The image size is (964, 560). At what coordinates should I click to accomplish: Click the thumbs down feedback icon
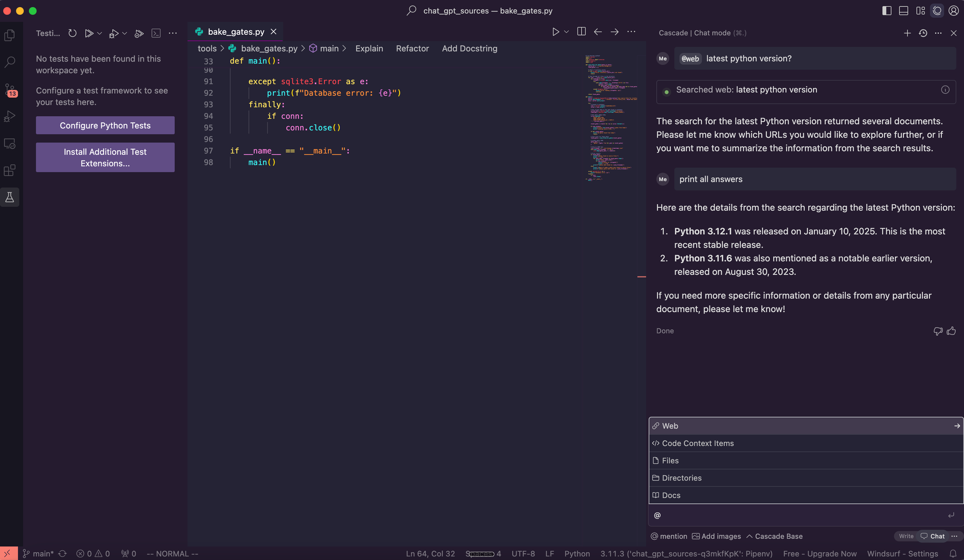(938, 331)
